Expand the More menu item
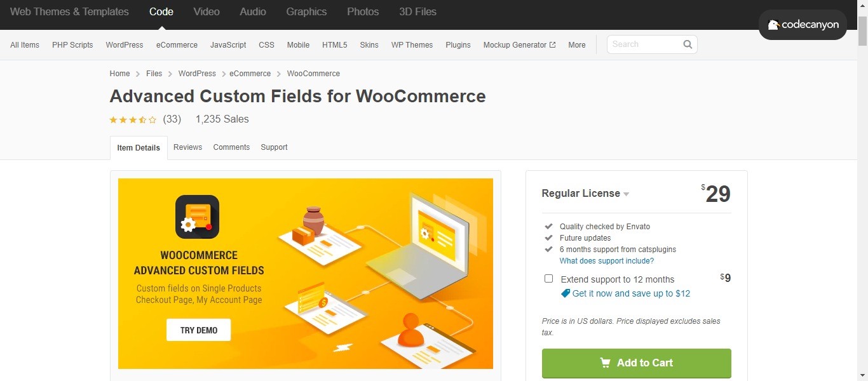 click(x=577, y=45)
